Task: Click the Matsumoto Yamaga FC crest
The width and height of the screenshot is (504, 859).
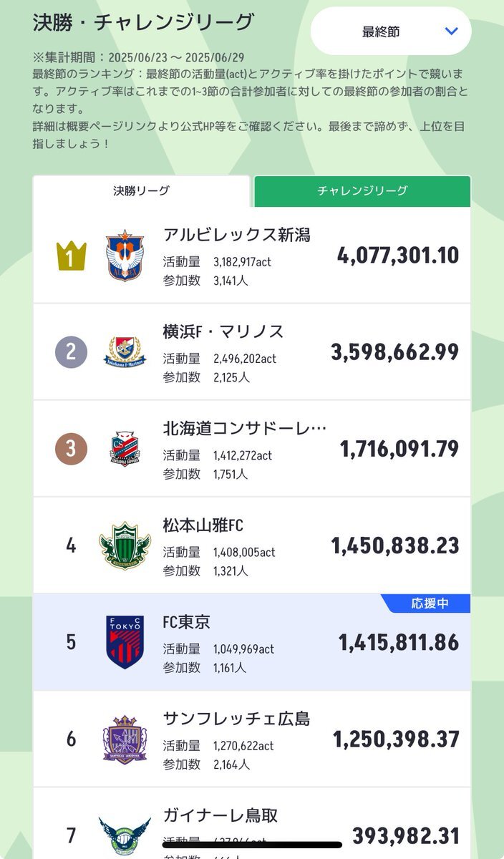Action: click(125, 545)
